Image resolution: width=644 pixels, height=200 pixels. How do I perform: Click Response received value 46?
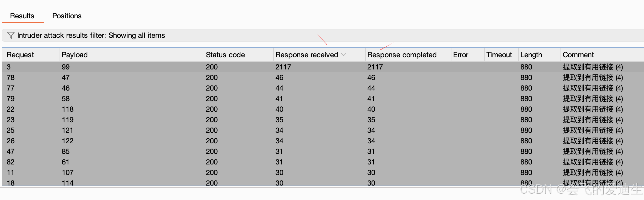(x=279, y=77)
